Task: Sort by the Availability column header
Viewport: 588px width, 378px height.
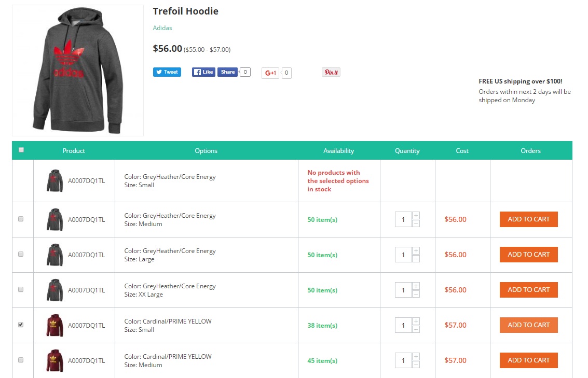Action: click(x=338, y=150)
